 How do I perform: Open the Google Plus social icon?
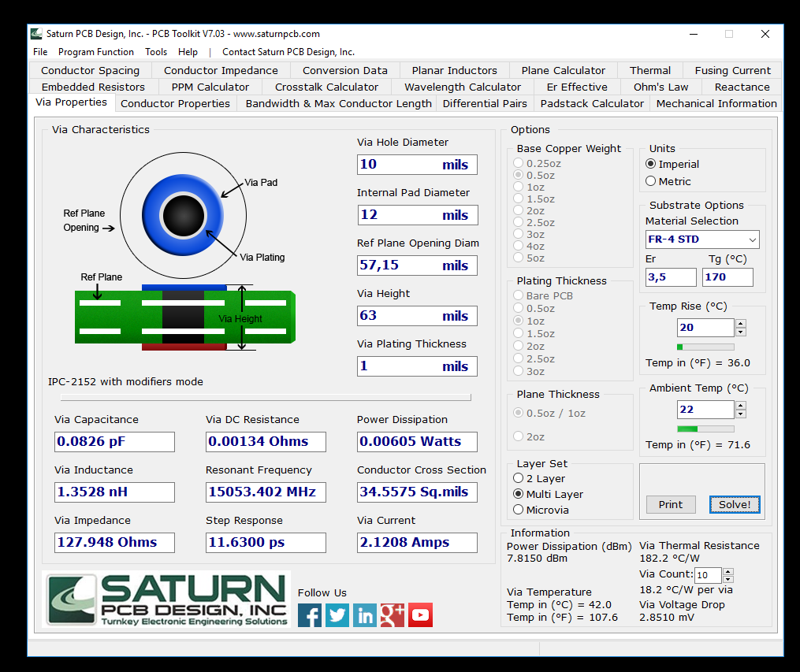click(x=393, y=615)
